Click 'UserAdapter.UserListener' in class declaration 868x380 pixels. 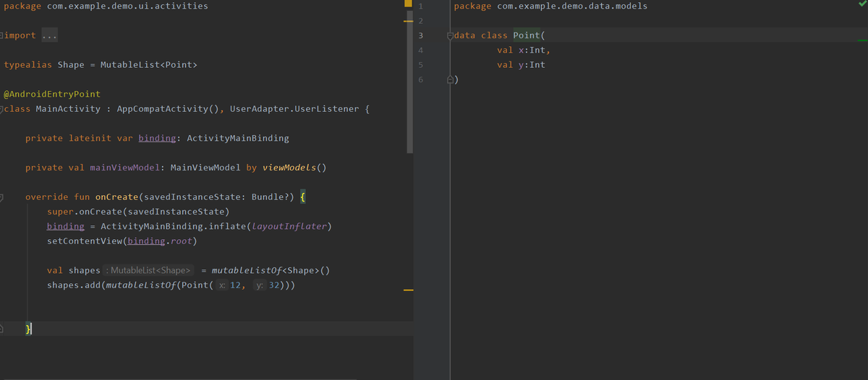point(294,109)
